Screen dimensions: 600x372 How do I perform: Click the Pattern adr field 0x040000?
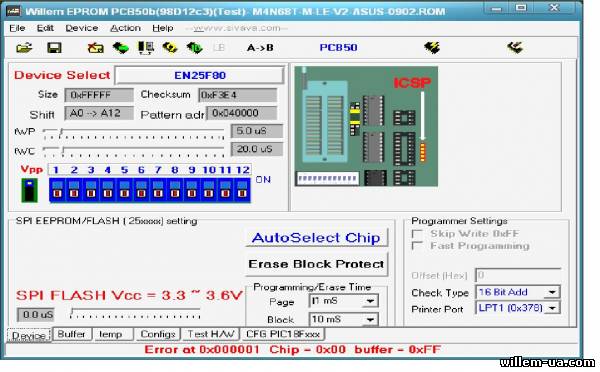(x=241, y=113)
